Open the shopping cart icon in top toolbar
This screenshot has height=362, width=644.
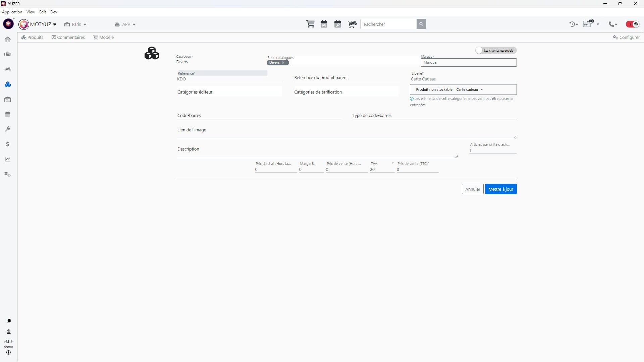[x=310, y=24]
